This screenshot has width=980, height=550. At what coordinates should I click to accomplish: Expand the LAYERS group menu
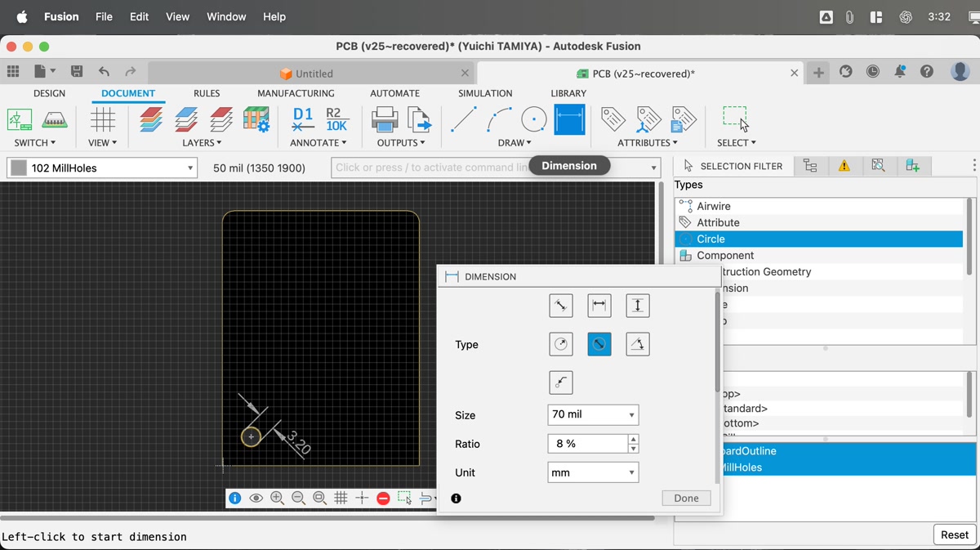point(203,143)
